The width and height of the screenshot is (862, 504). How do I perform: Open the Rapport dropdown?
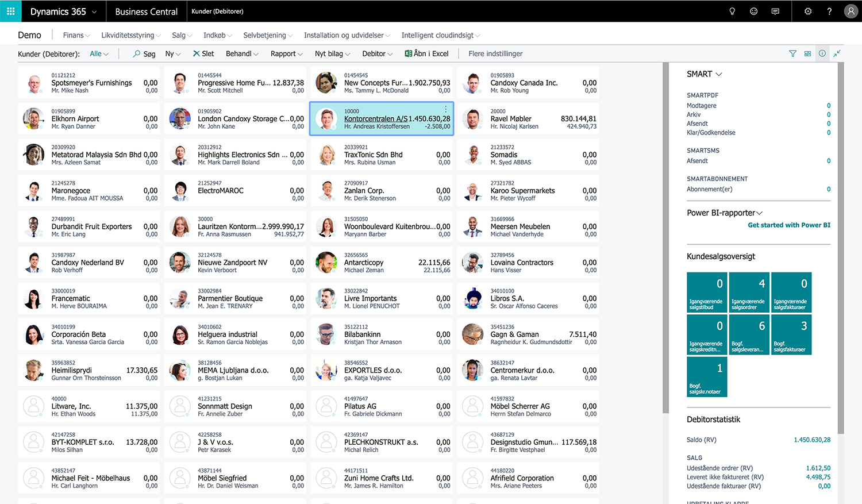pos(287,53)
